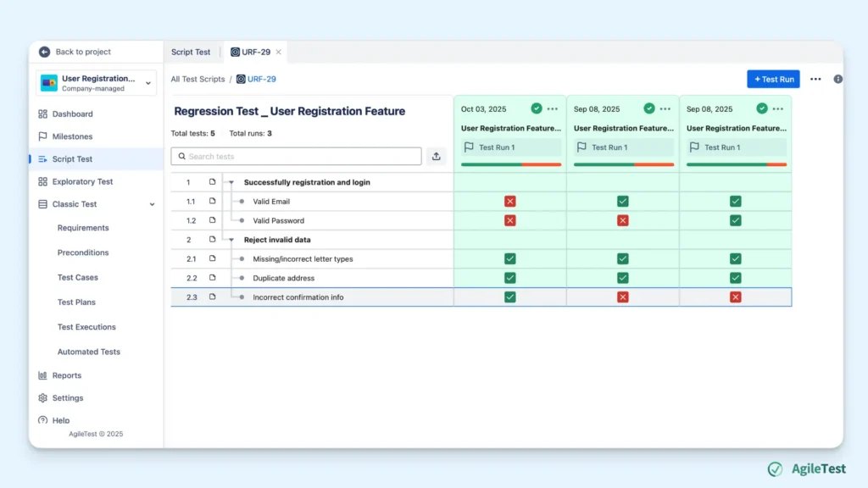Click the document icon in row 2.1
Image resolution: width=868 pixels, height=488 pixels.
click(212, 258)
